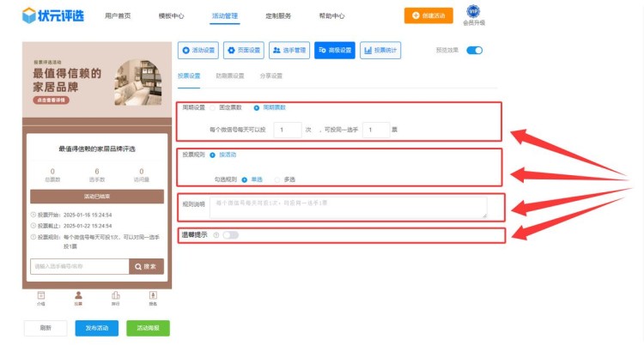Click the help icon beside 温馨提示
The width and height of the screenshot is (644, 346).
pos(215,234)
